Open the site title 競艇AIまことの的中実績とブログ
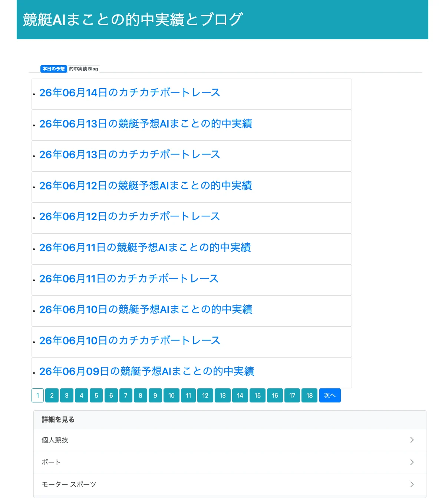Image resolution: width=445 pixels, height=504 pixels. click(133, 19)
